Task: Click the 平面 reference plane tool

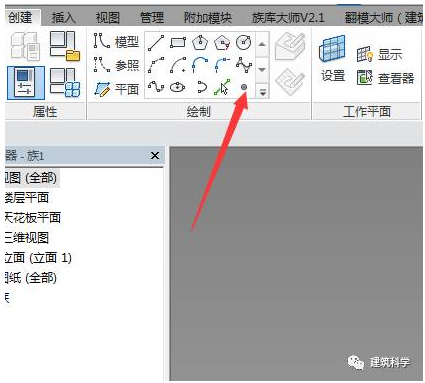Action: pos(116,89)
